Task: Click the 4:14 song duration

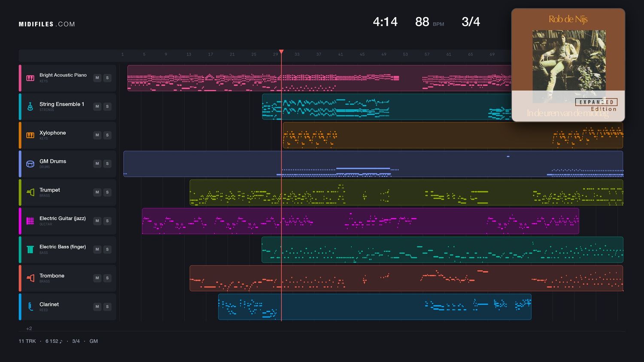Action: point(385,22)
